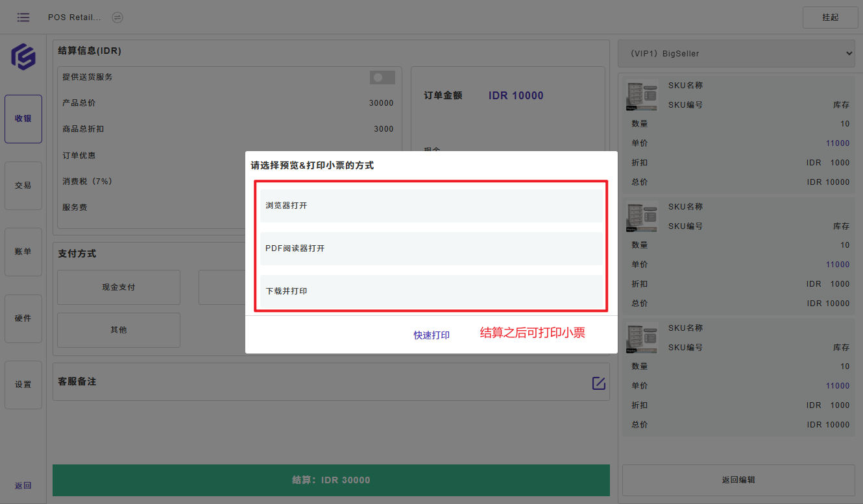Go to the 账单 sidebar tab
863x504 pixels.
click(x=23, y=252)
